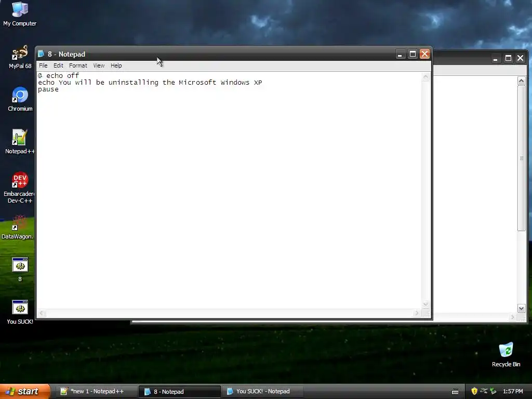Maximize the 8 - Notepad window

[413, 54]
